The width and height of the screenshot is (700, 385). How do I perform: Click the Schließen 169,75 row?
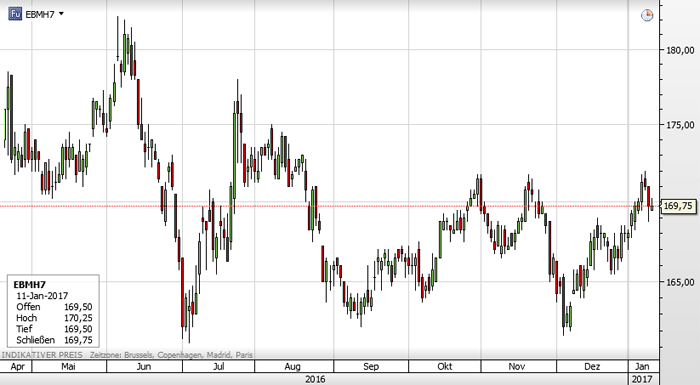click(54, 340)
